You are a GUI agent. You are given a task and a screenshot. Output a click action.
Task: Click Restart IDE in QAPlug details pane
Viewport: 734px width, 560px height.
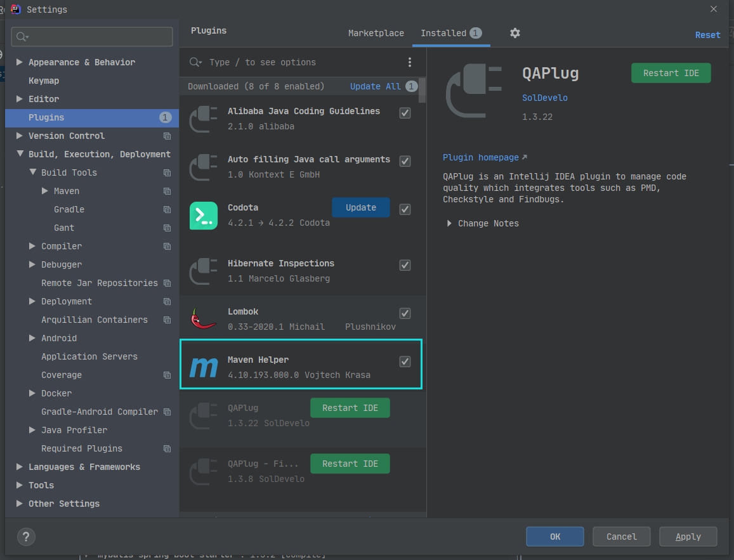671,73
